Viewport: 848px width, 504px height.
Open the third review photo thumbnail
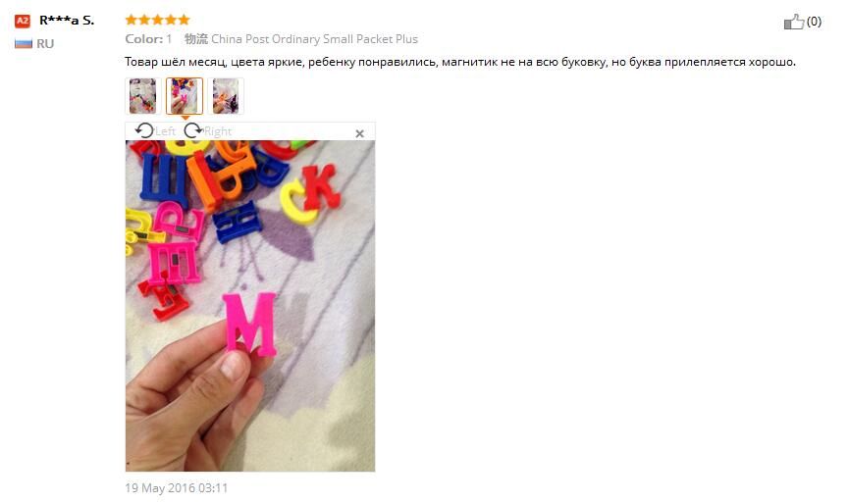(x=226, y=96)
